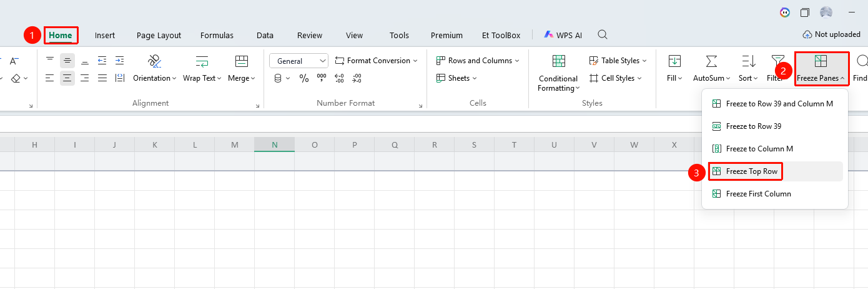Justify the cell text
This screenshot has height=289, width=868.
tap(102, 78)
